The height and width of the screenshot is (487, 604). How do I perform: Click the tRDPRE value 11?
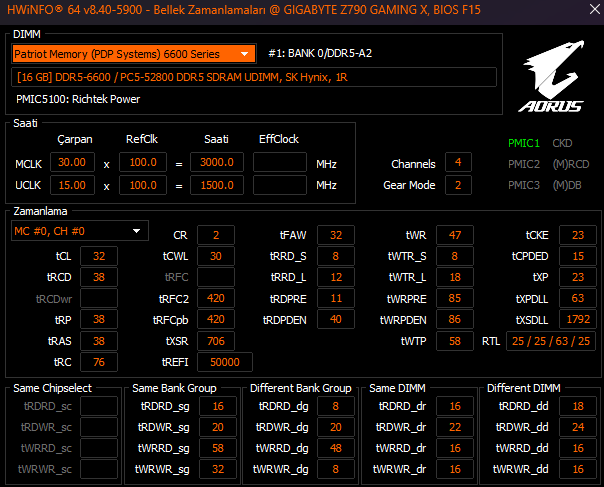(x=336, y=298)
